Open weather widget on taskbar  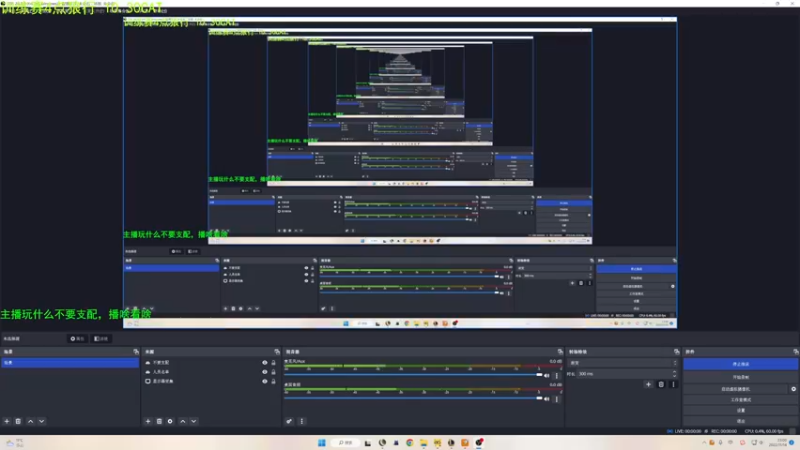14,443
